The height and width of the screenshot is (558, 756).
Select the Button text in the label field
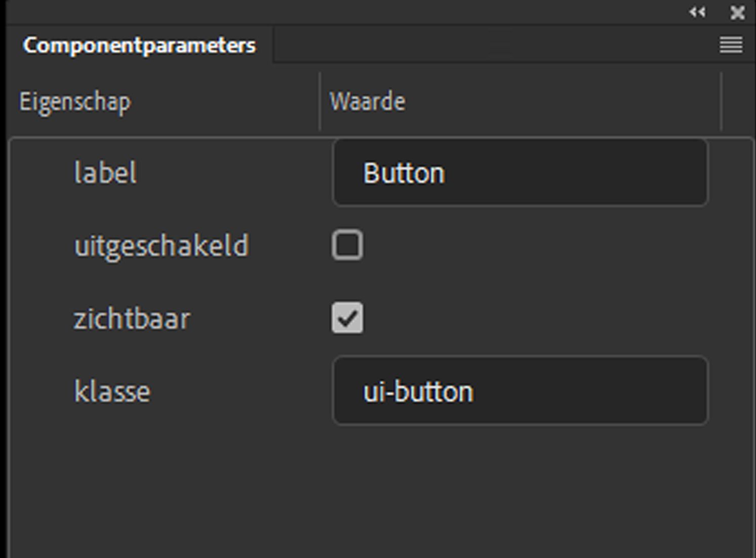[403, 172]
